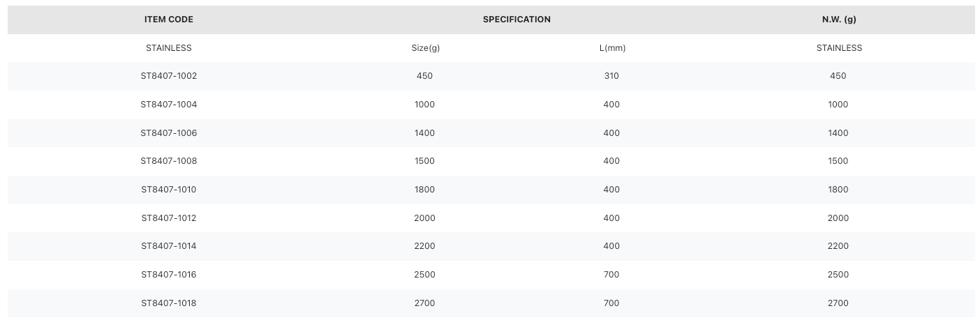Click the 310 length value
The image size is (980, 327).
point(611,76)
